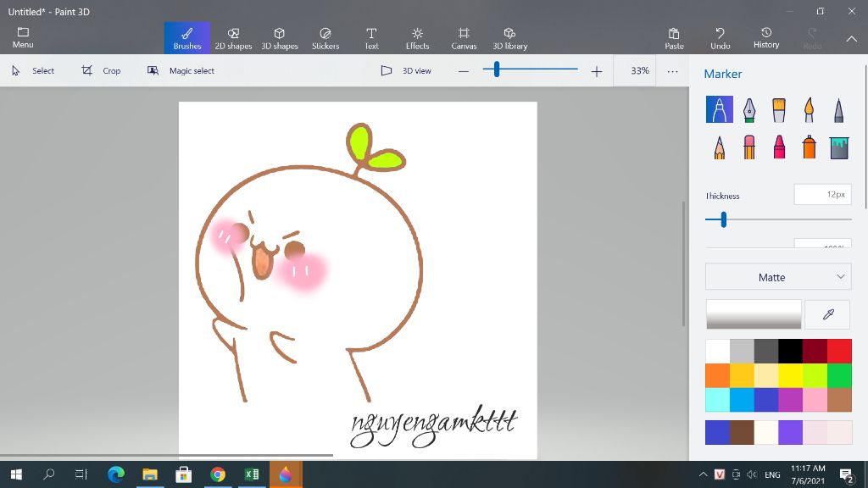This screenshot has height=488, width=868.
Task: Switch to the Brushes tab
Action: [x=187, y=38]
